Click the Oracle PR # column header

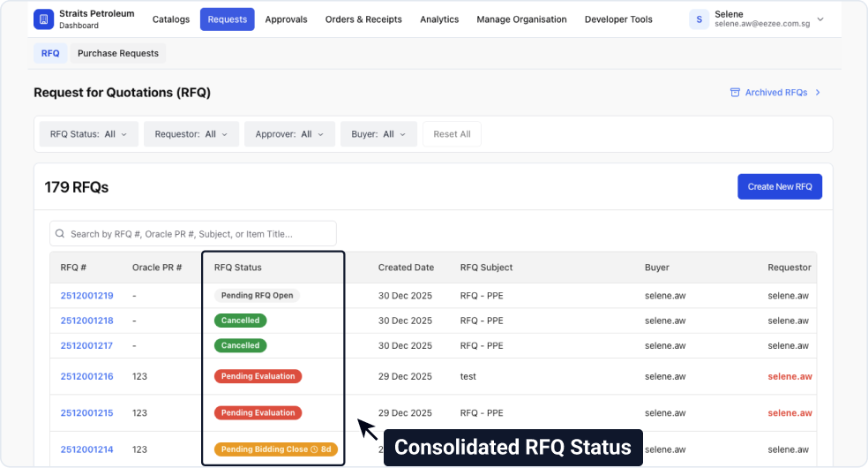[157, 268]
